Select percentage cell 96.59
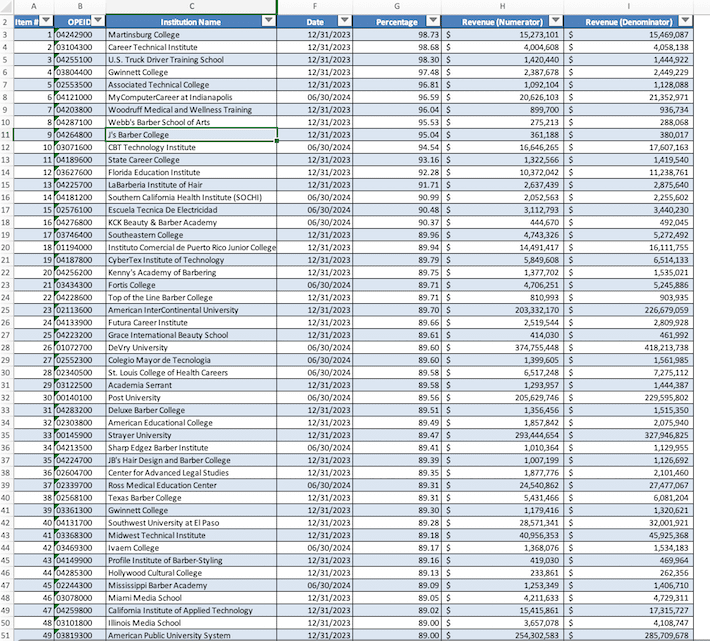The height and width of the screenshot is (641, 710). 397,97
